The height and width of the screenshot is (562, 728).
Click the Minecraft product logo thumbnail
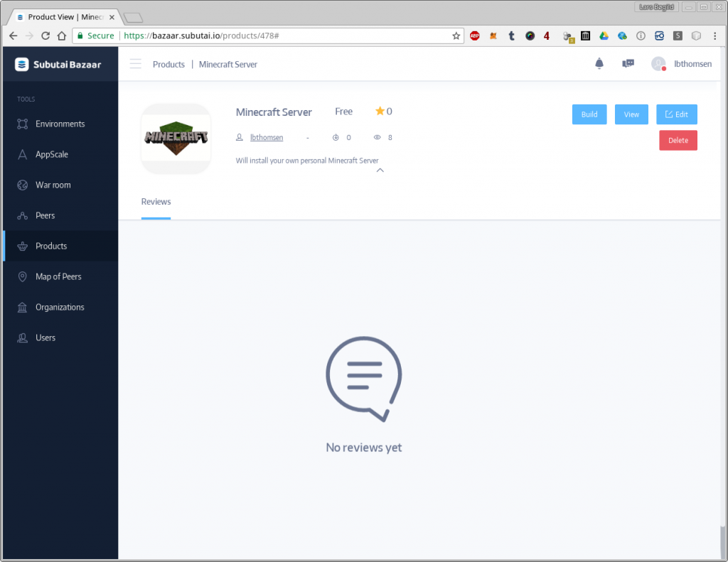pyautogui.click(x=176, y=139)
